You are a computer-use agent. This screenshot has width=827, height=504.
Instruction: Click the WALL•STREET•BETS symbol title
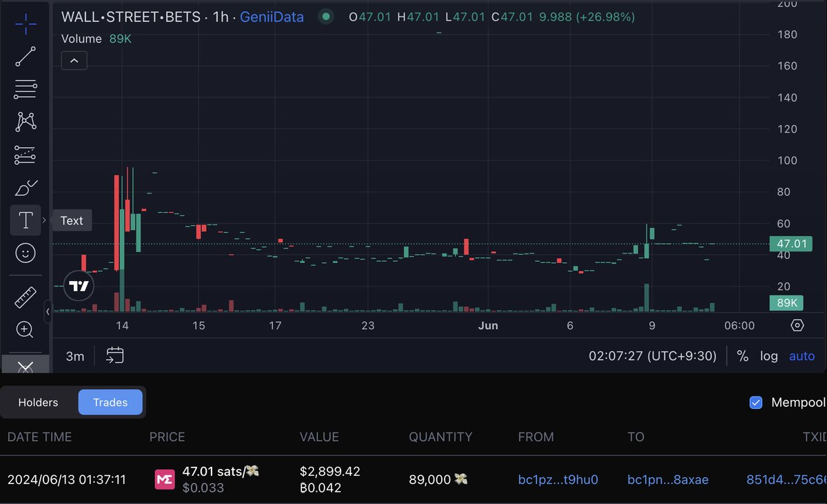(131, 17)
